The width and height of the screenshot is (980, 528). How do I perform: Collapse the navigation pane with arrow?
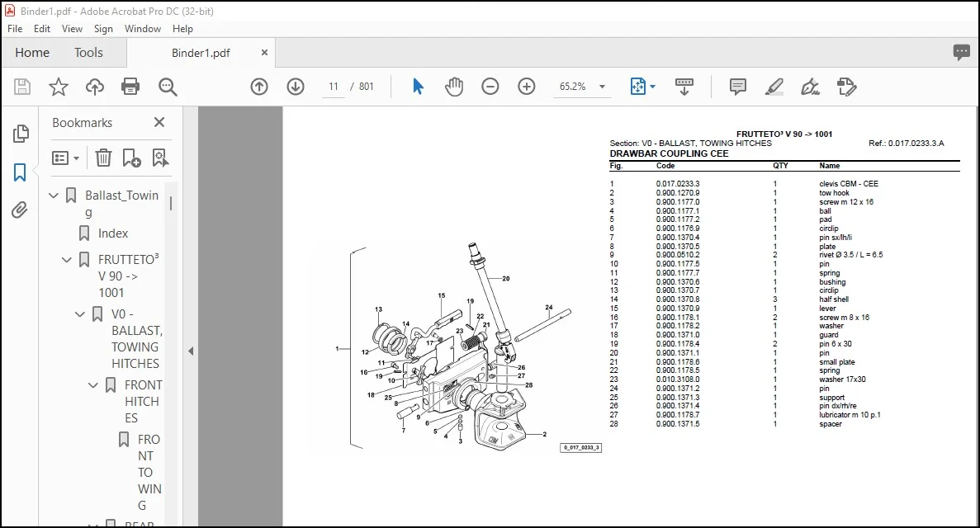(191, 351)
